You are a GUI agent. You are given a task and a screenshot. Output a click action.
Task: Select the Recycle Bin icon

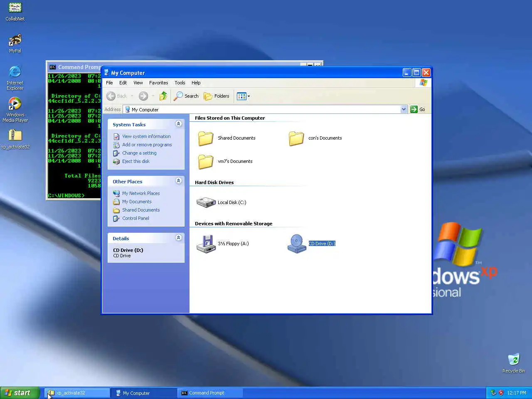point(514,363)
